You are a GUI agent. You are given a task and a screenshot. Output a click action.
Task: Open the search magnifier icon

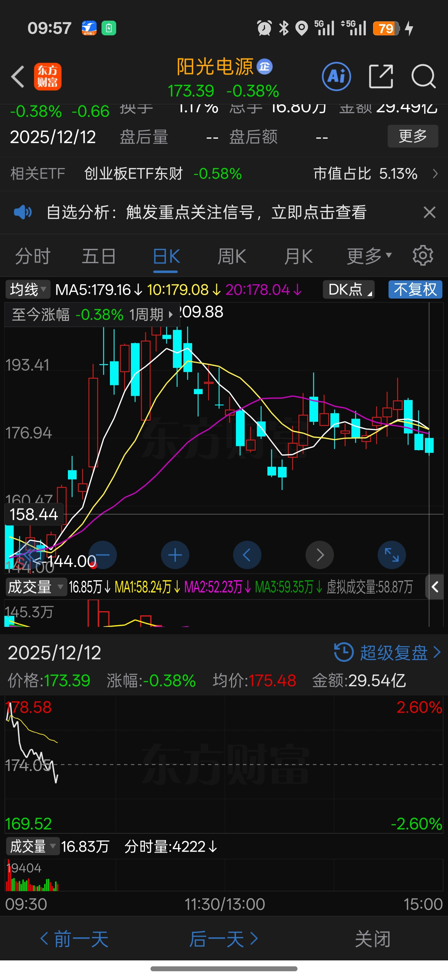pos(423,76)
